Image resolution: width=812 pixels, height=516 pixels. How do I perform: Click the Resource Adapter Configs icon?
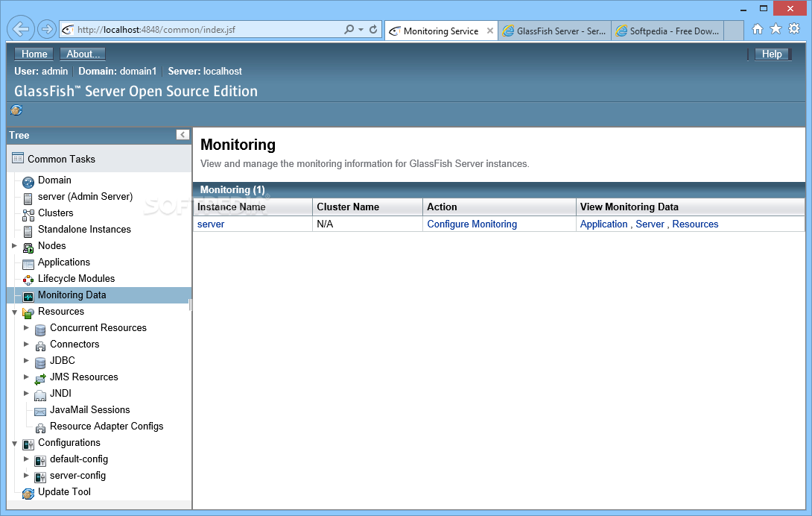(40, 428)
